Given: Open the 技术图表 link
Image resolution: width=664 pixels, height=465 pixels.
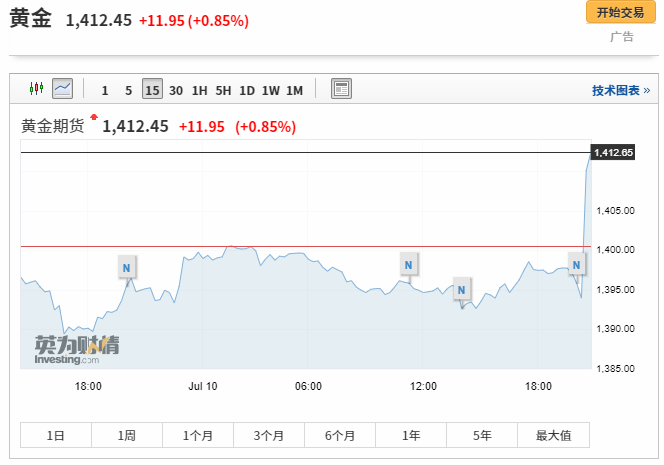Looking at the screenshot, I should pyautogui.click(x=620, y=90).
